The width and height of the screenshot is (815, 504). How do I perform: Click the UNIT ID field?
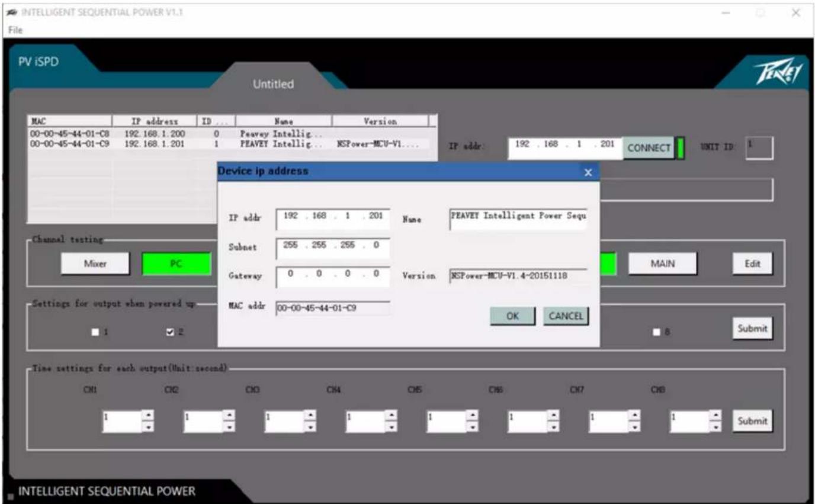(759, 148)
